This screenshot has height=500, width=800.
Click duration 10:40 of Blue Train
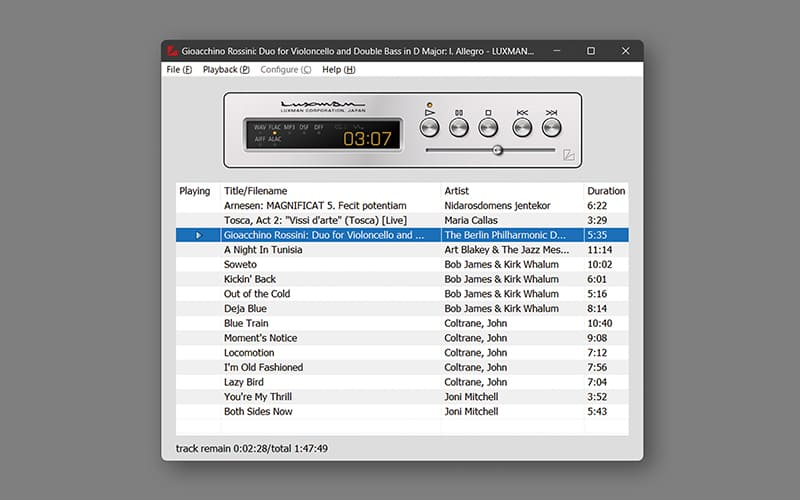coord(599,323)
